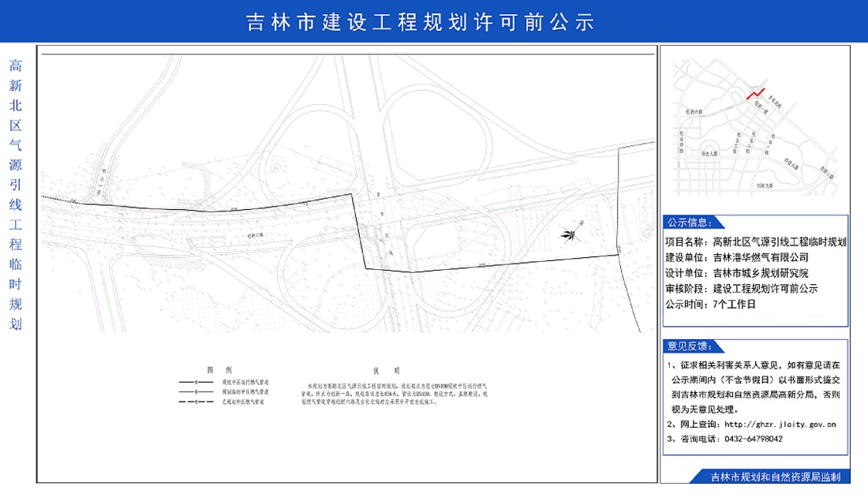Select the line 项目名称：高新北区气源引线工程临时规划
This screenshot has width=868, height=501.
756,242
